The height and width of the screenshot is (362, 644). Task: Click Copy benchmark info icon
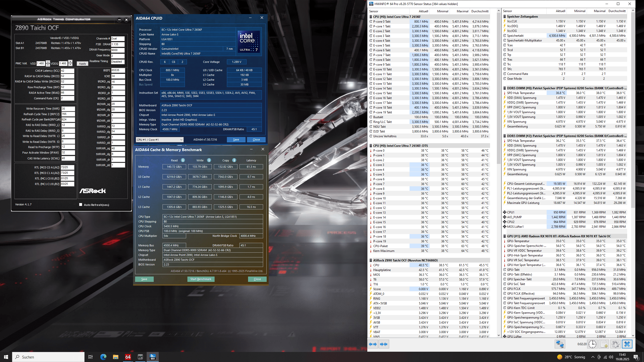click(234, 160)
